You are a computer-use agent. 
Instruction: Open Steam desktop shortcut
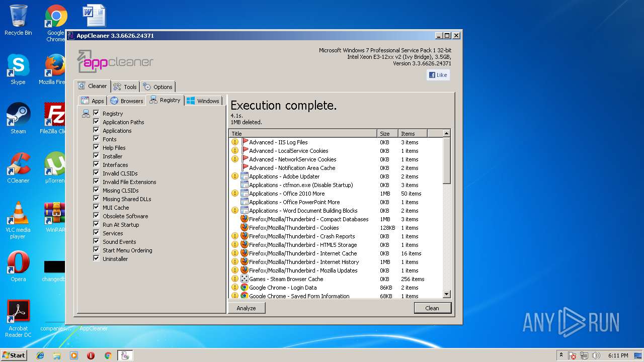[x=18, y=118]
